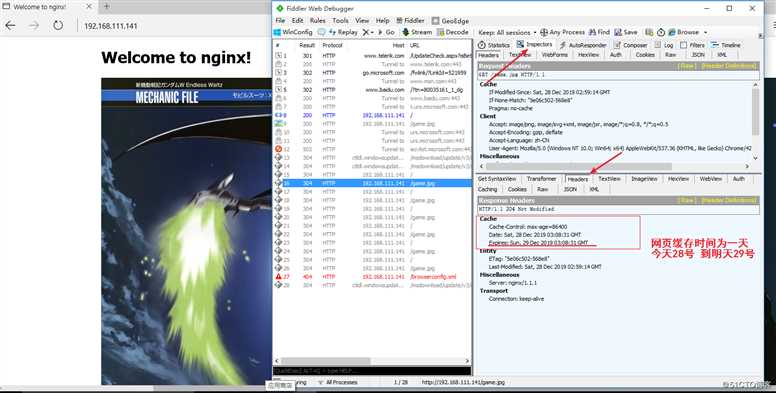Open the Help menu
Viewport: 776px width, 393px height.
point(383,21)
